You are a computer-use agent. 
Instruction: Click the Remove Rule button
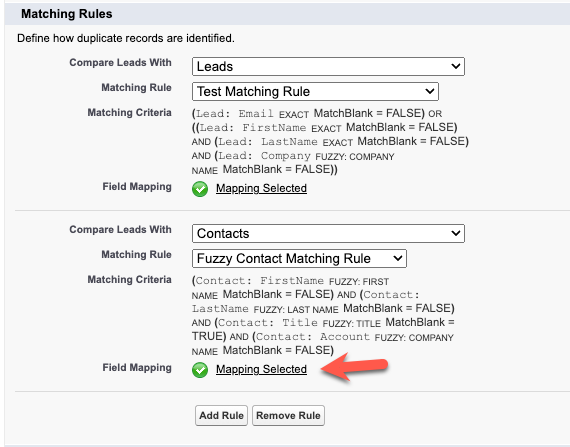click(288, 415)
